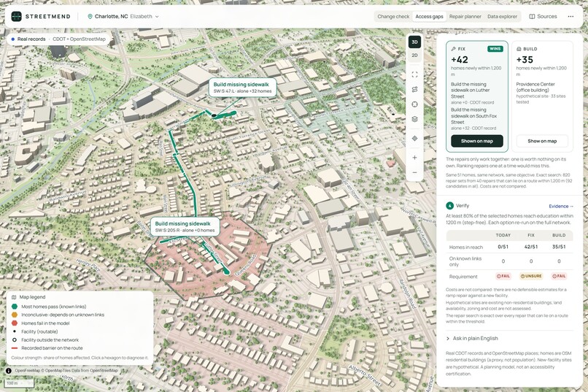Switch to the Change check tab

coord(393,17)
